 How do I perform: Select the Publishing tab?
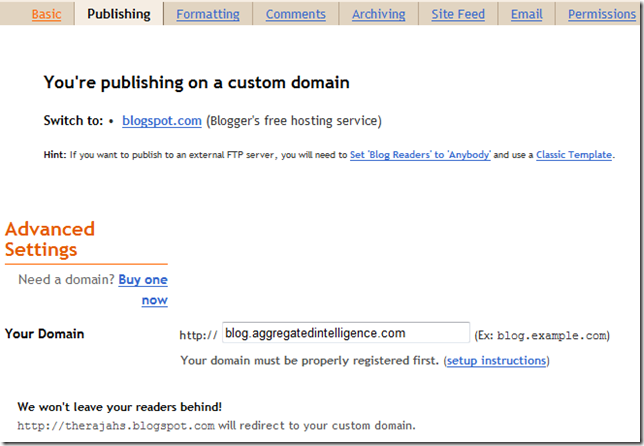tap(118, 14)
